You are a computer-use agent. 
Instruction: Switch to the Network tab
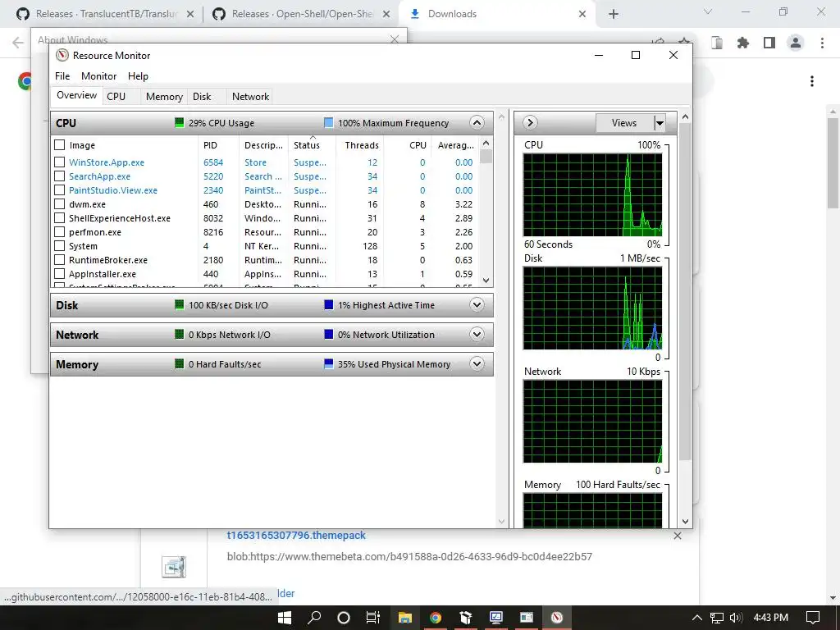click(251, 97)
